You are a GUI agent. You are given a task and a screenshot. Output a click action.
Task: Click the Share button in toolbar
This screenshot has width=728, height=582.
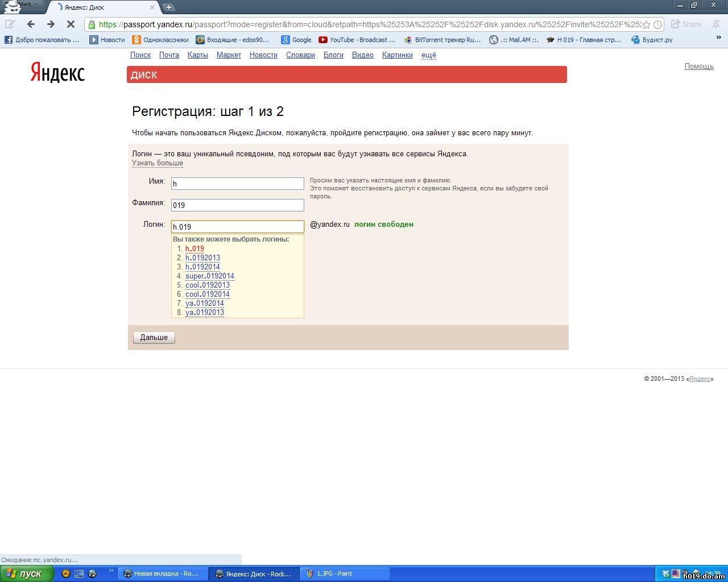click(686, 24)
